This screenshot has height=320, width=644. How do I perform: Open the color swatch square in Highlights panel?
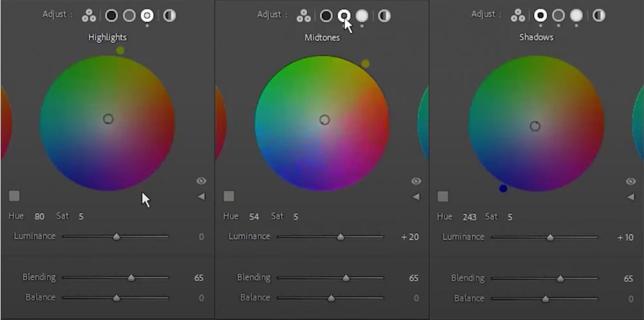click(14, 196)
